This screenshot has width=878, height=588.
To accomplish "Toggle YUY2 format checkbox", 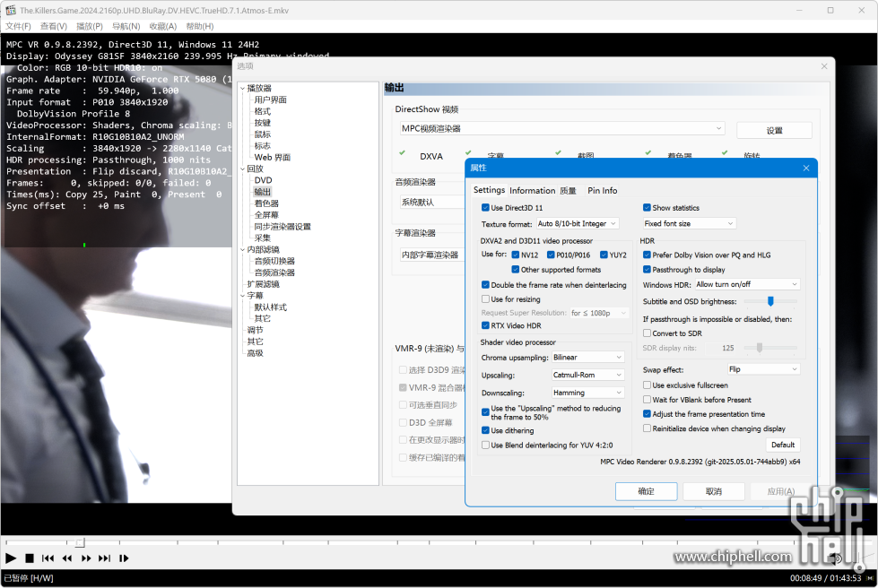I will coord(604,255).
